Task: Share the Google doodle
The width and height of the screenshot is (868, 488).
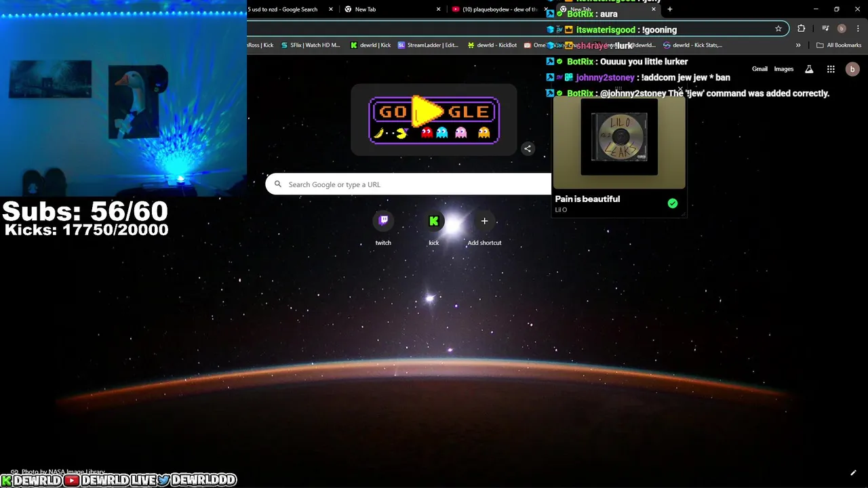Action: pos(528,148)
